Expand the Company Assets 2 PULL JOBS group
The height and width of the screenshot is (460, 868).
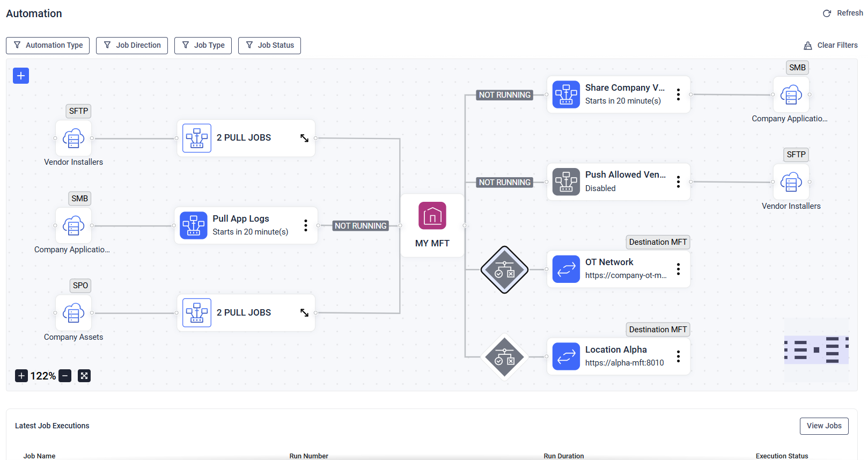coord(304,312)
